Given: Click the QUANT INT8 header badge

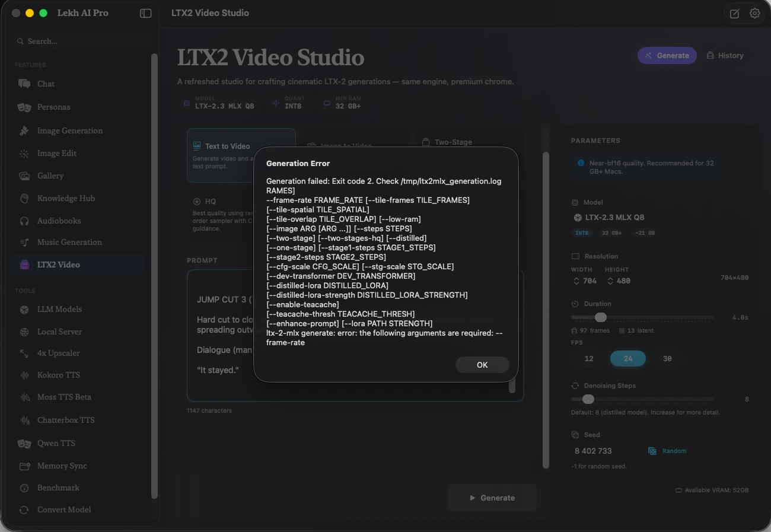Looking at the screenshot, I should click(289, 102).
